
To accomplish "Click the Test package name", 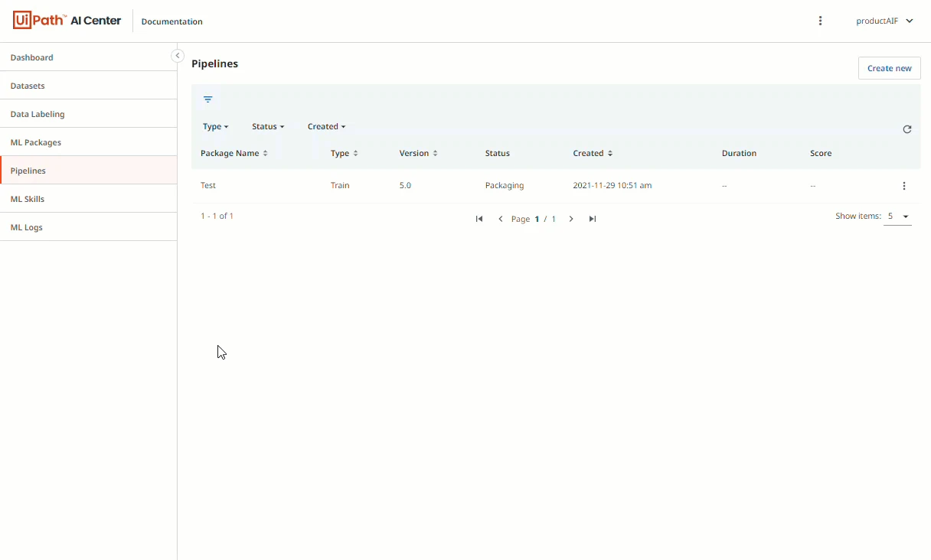I will 208,185.
